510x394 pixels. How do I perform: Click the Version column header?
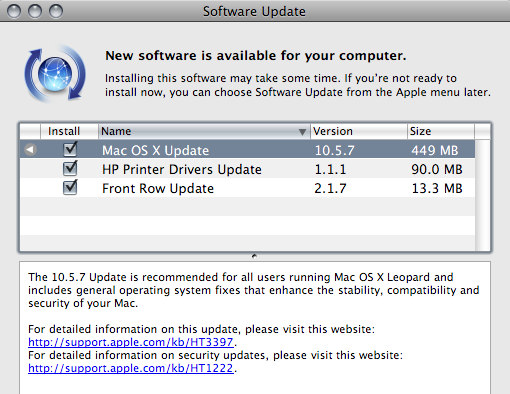coord(359,131)
